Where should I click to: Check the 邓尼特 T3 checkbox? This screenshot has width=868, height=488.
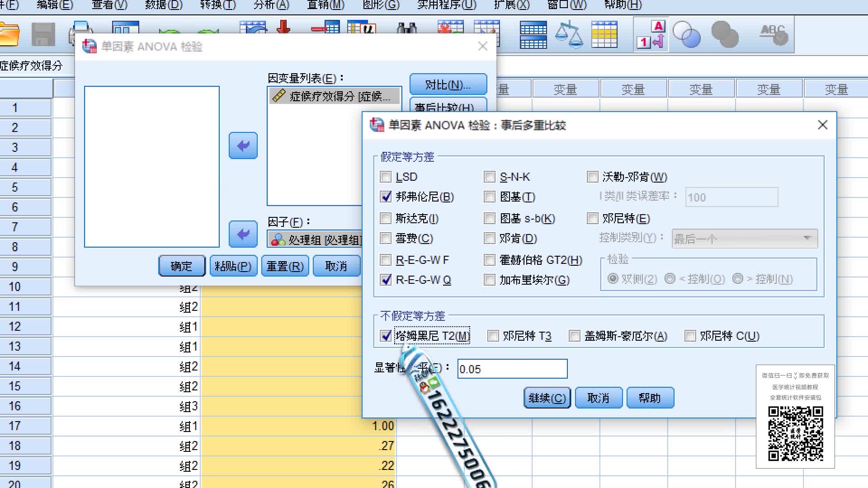click(x=493, y=336)
